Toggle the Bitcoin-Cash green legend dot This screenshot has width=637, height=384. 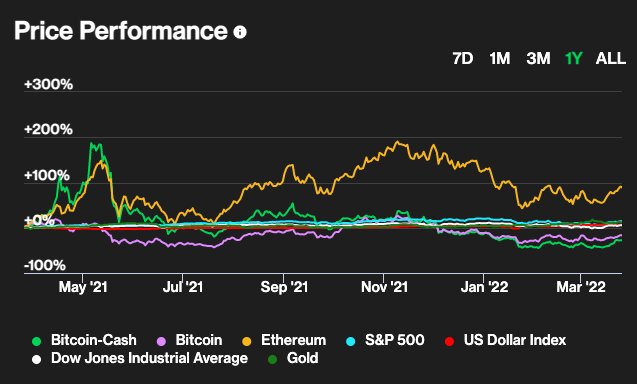[x=37, y=341]
